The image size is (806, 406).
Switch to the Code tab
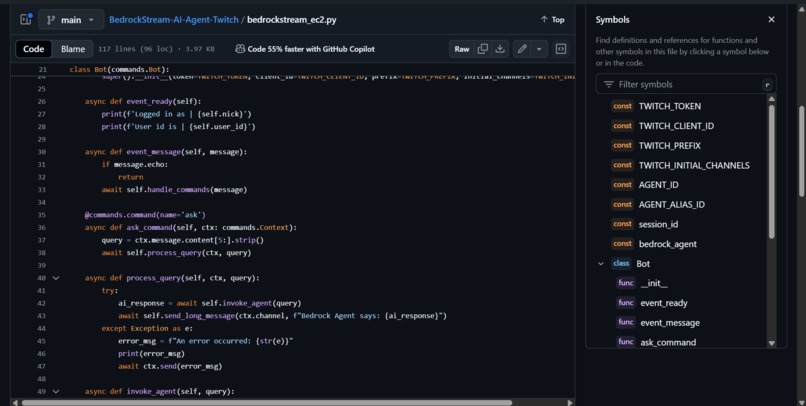click(x=33, y=49)
